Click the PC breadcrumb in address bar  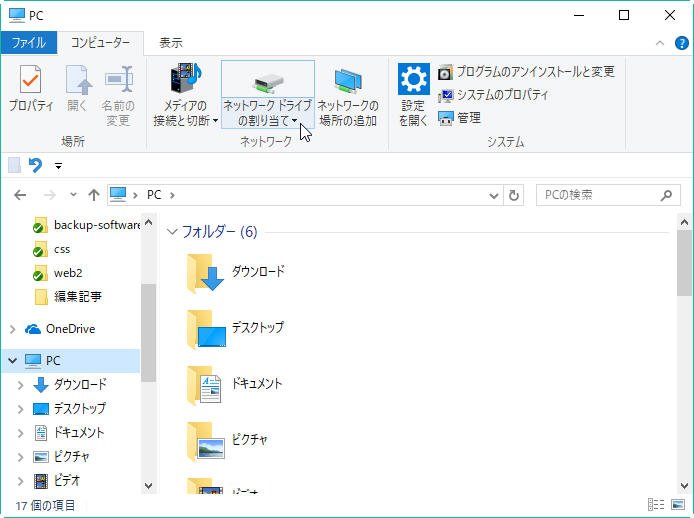pos(154,195)
